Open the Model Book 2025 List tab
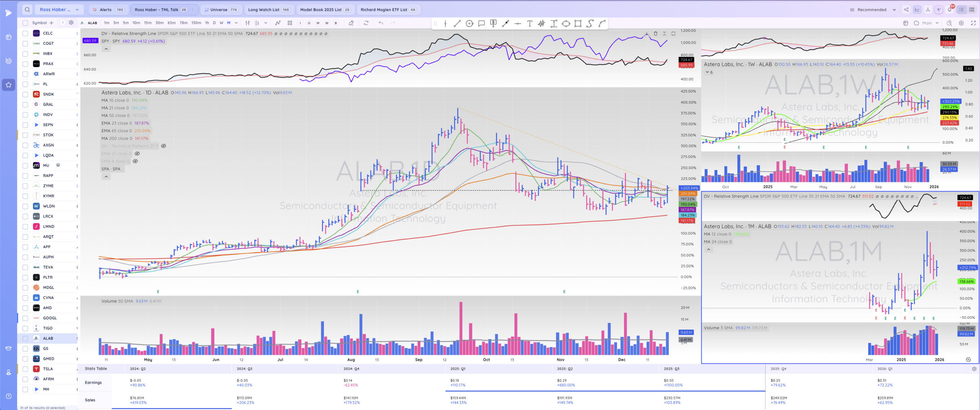 click(x=325, y=10)
